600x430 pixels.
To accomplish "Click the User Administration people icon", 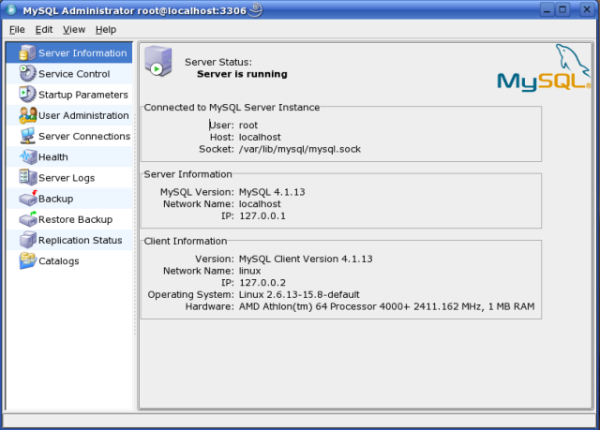I will coord(28,115).
